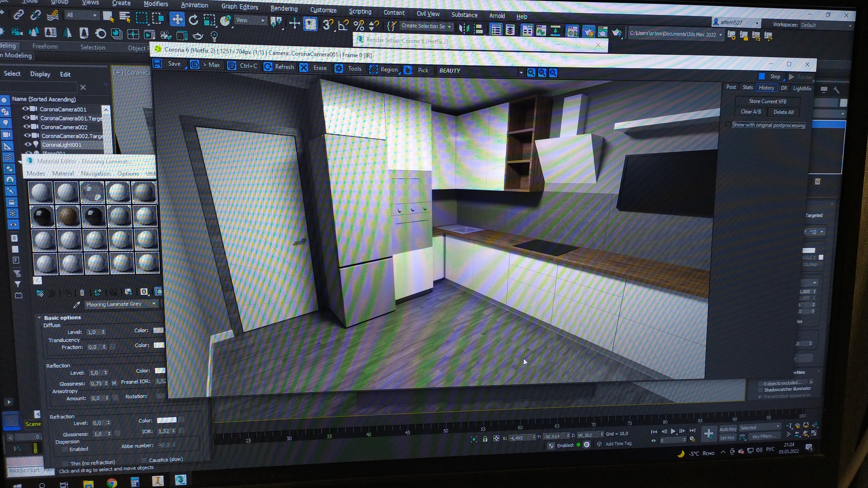Image resolution: width=868 pixels, height=488 pixels.
Task: Open the Customize menu
Action: [323, 10]
